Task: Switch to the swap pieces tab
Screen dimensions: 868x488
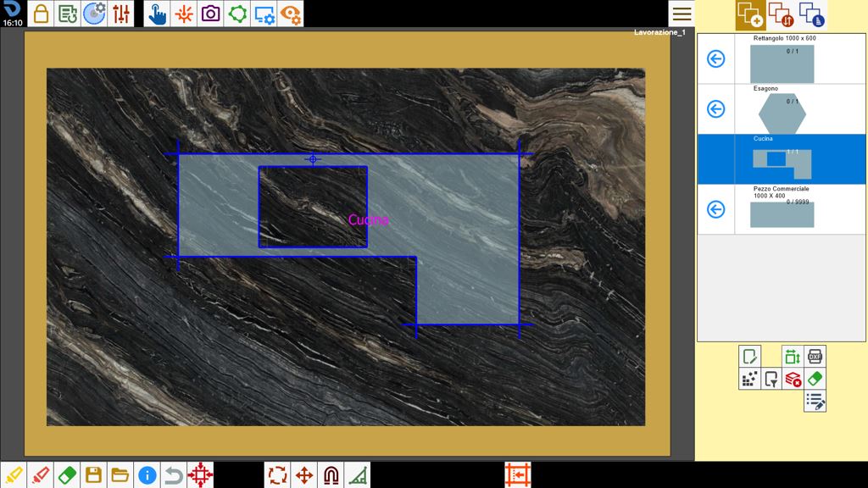Action: click(x=781, y=15)
